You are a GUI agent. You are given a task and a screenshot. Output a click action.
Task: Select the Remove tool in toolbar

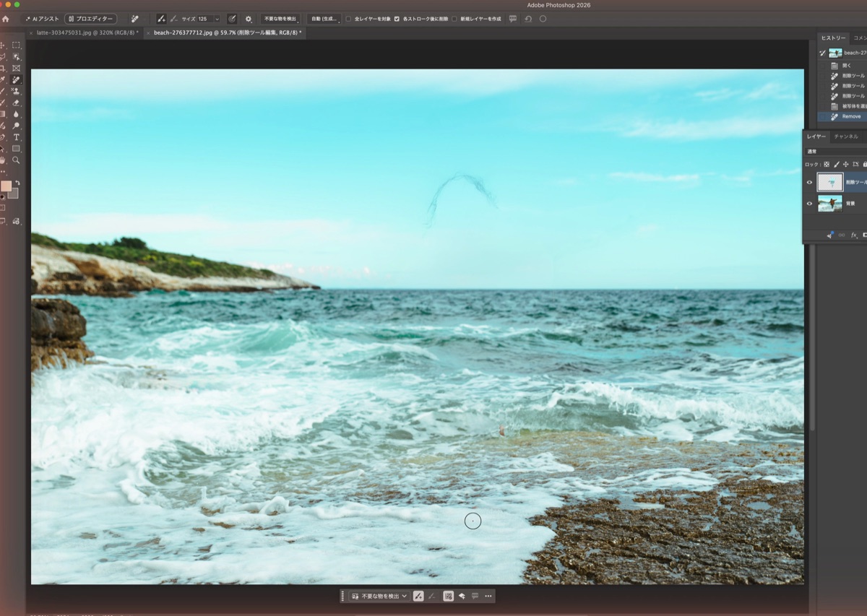[16, 79]
